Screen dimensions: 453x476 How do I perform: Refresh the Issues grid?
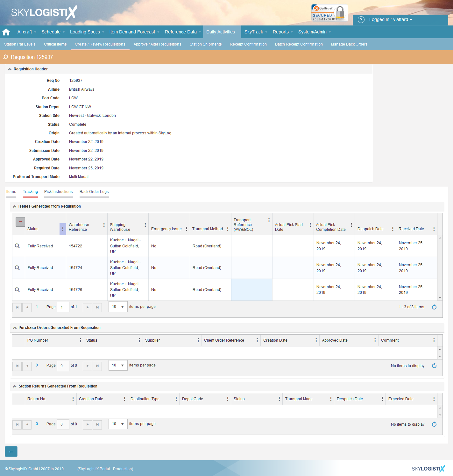tap(434, 307)
